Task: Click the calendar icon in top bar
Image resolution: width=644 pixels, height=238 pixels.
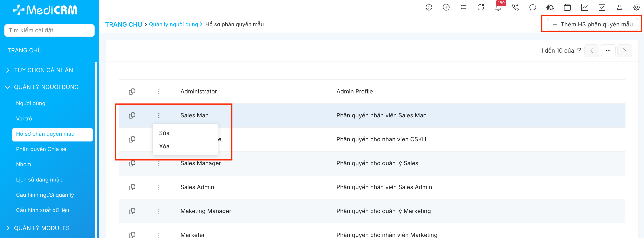Action: point(567,7)
